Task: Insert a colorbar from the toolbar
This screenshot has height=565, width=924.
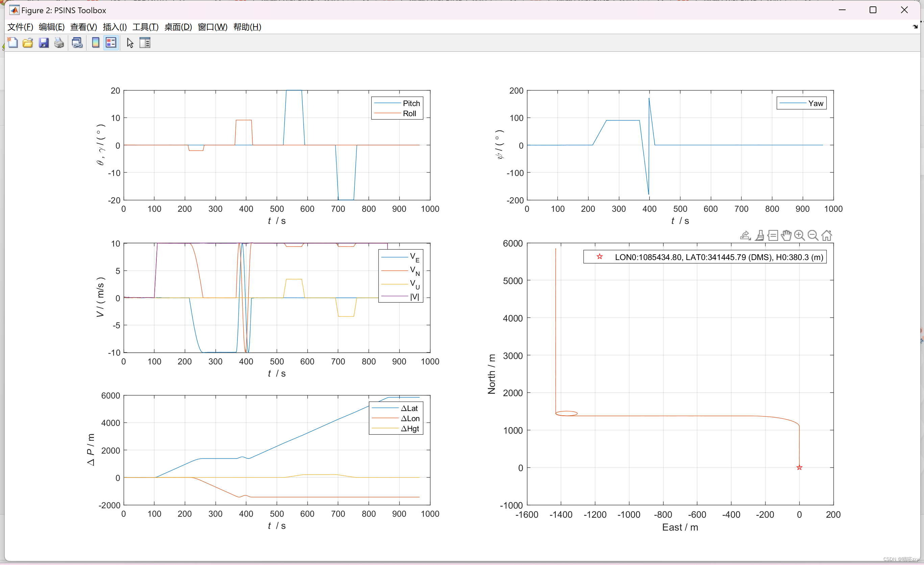Action: (x=96, y=43)
